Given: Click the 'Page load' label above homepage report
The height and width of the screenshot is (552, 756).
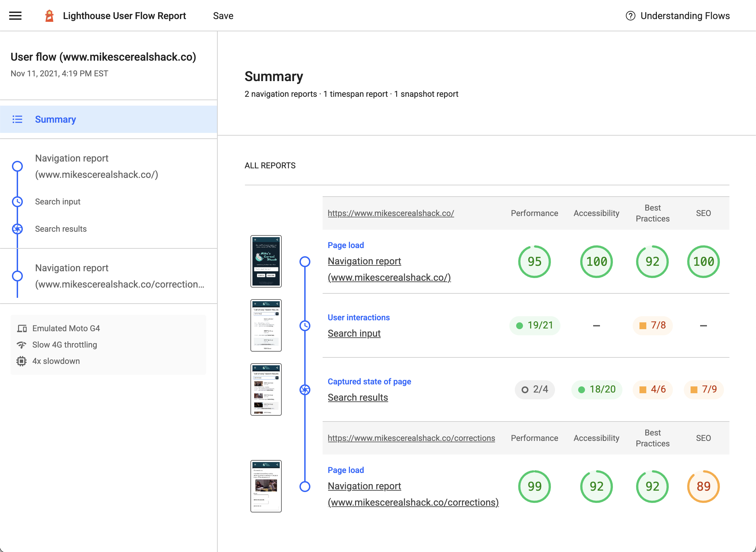Looking at the screenshot, I should 346,245.
